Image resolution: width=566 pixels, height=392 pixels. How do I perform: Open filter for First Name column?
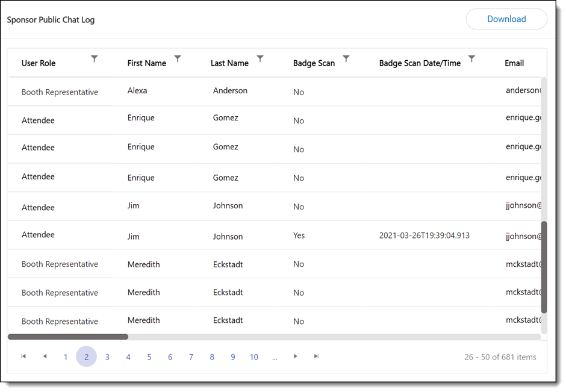coord(178,59)
